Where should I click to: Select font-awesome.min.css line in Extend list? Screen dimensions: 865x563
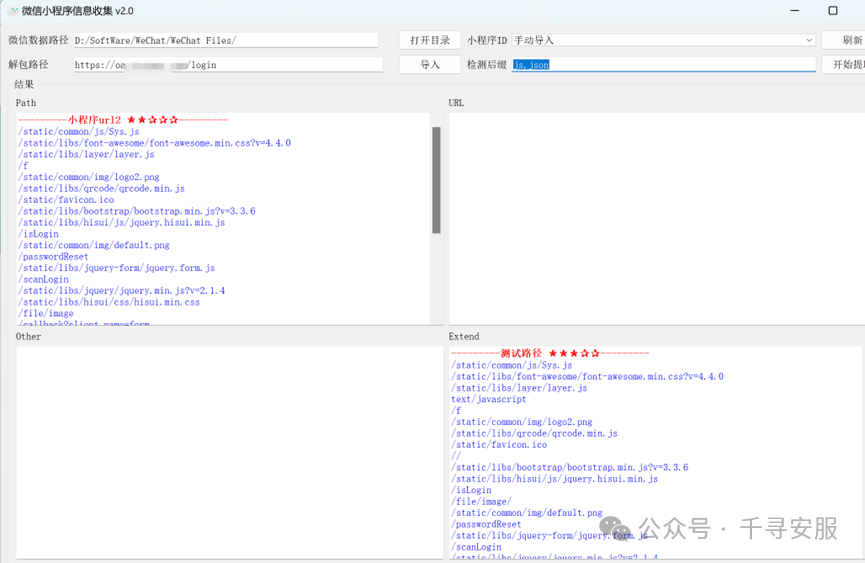point(588,377)
